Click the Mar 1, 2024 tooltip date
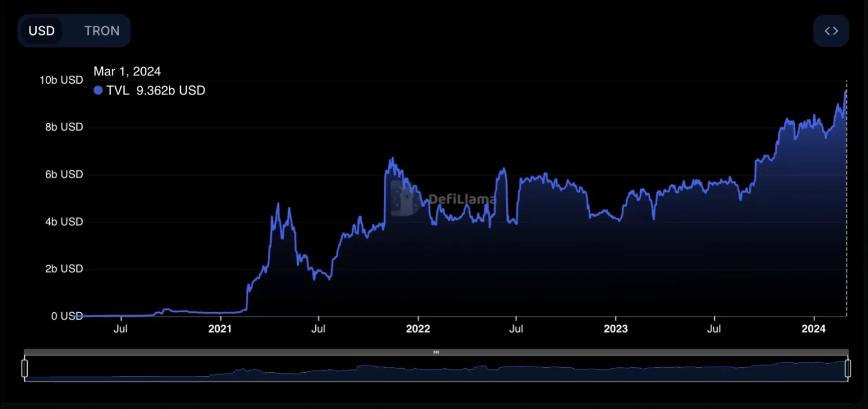868x409 pixels. click(x=127, y=71)
